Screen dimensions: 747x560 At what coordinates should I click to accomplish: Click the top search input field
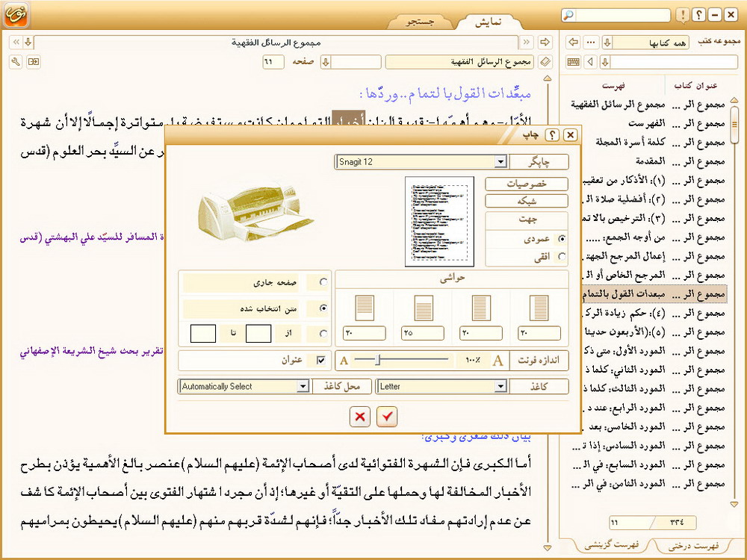pos(623,15)
